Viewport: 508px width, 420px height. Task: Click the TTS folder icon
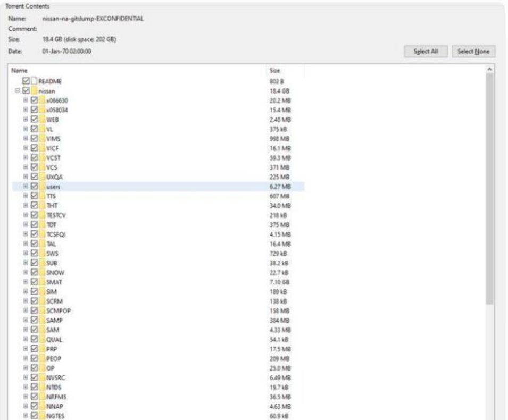pyautogui.click(x=43, y=196)
